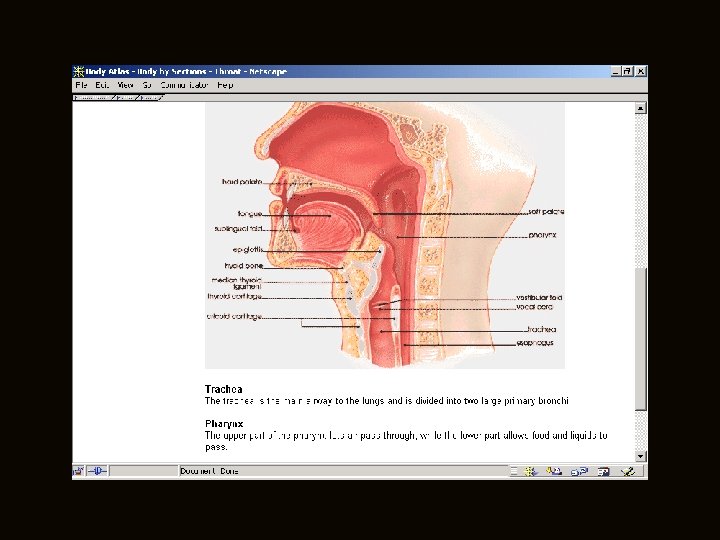The height and width of the screenshot is (540, 720).
Task: Expand the third collapsed toolbar handle
Action: tap(152, 98)
